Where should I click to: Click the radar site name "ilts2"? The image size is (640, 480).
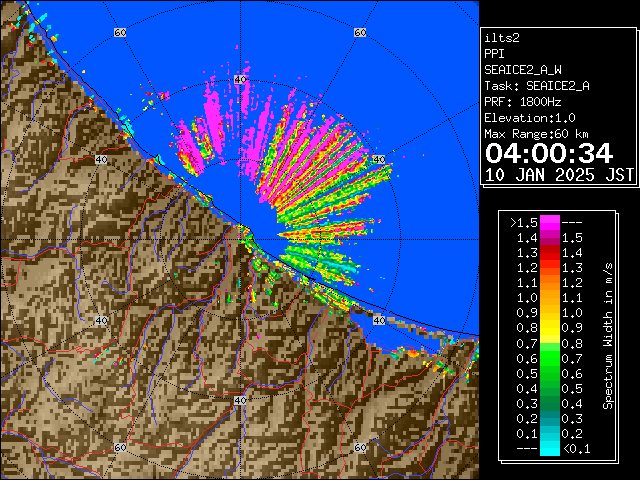(x=502, y=38)
